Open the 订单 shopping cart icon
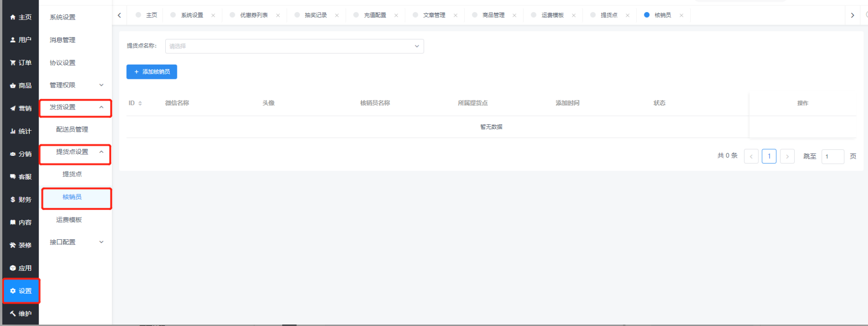The width and height of the screenshot is (868, 326). 13,63
